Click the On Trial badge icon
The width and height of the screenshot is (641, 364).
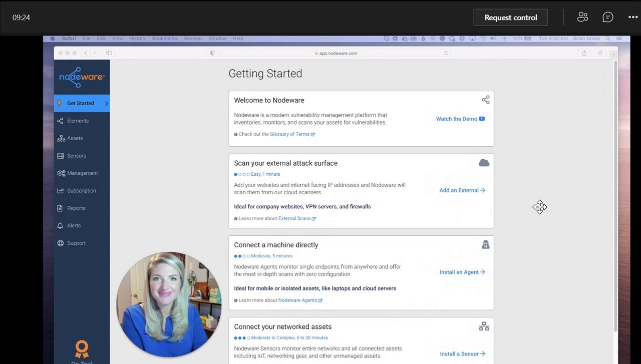click(82, 348)
